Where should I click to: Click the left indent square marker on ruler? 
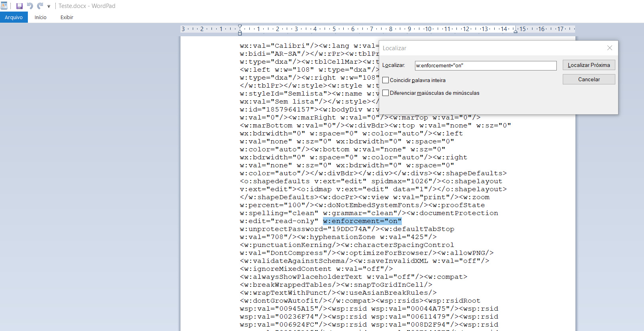click(x=240, y=33)
